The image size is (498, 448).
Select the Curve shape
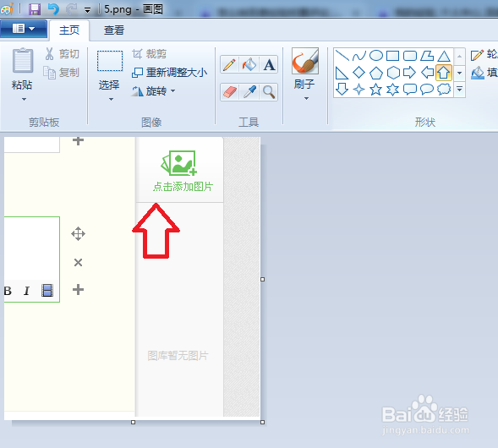coord(359,56)
